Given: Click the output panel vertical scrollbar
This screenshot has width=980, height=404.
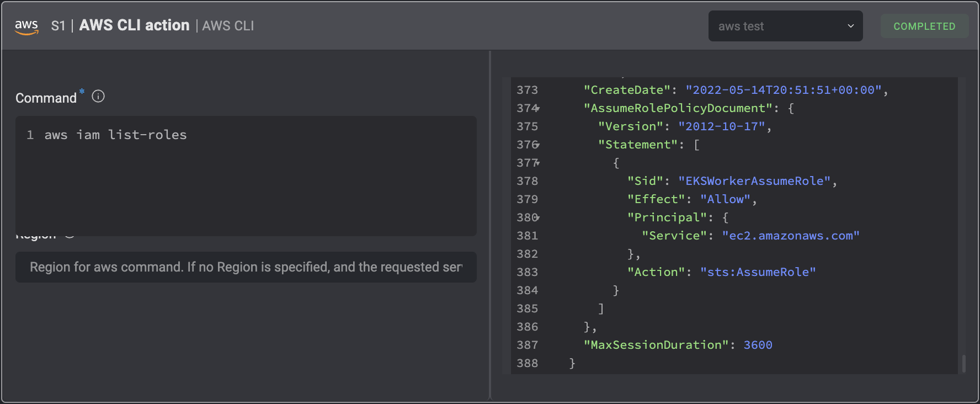Looking at the screenshot, I should tap(963, 364).
